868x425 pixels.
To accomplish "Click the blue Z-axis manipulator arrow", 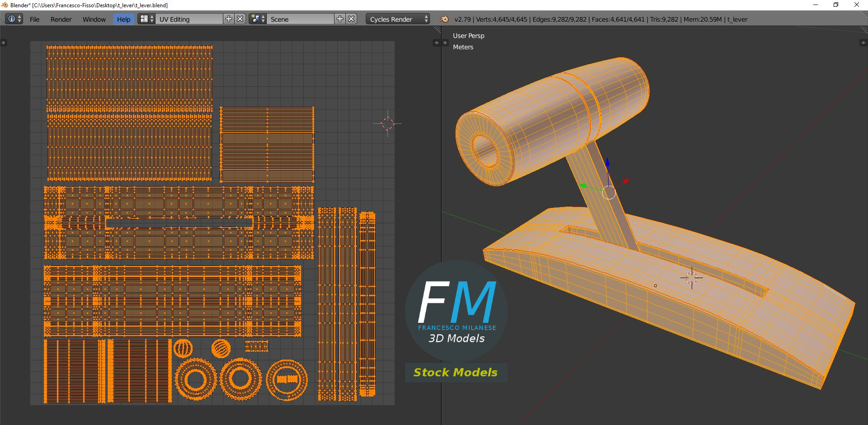I will tap(608, 163).
